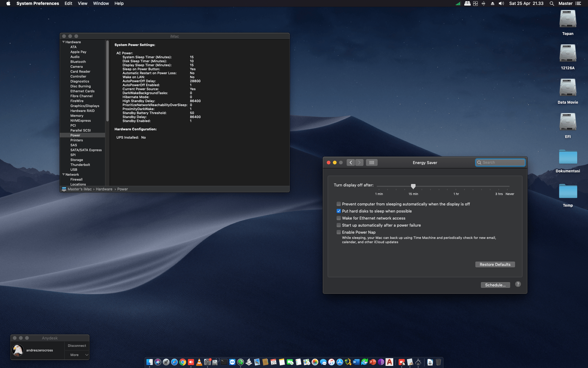This screenshot has height=368, width=588.
Task: Click the Schedule... button
Action: tap(495, 285)
